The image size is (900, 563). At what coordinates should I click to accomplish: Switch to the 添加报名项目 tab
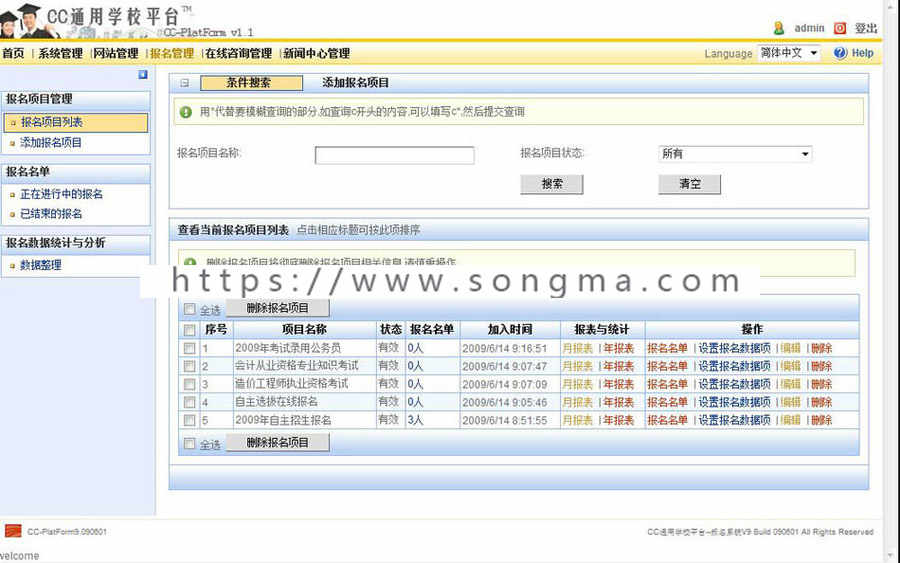click(x=355, y=83)
